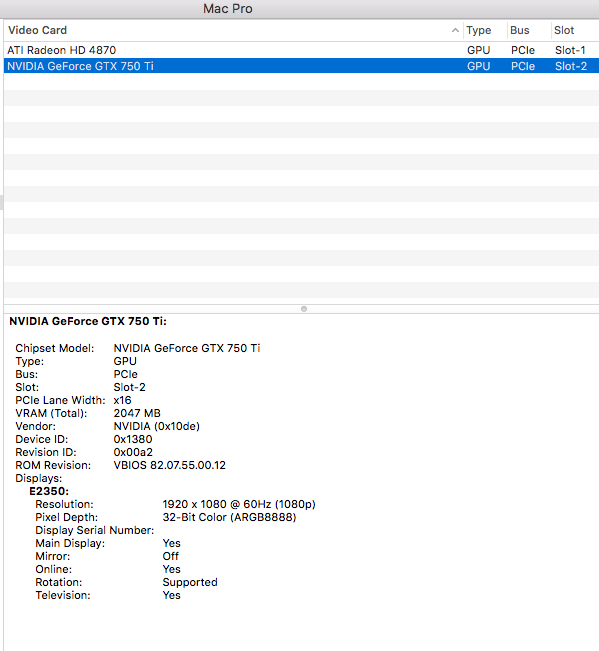Click the Mirror value Off
599x651 pixels.
click(x=171, y=556)
